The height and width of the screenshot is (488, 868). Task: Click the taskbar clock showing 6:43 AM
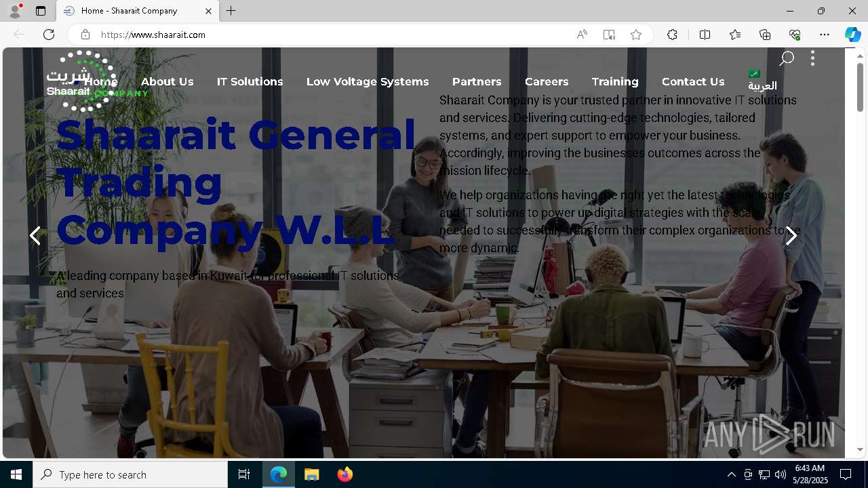tap(812, 474)
